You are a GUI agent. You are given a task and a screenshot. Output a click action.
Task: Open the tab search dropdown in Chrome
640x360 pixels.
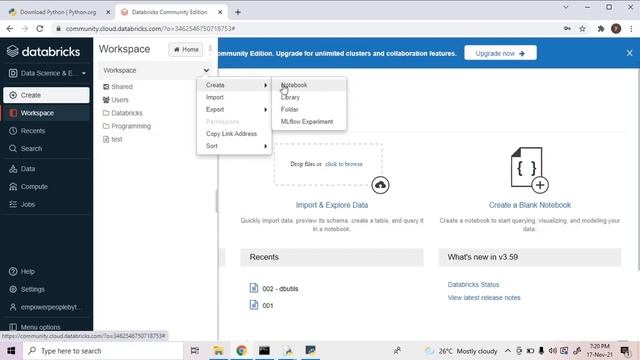[566, 7]
